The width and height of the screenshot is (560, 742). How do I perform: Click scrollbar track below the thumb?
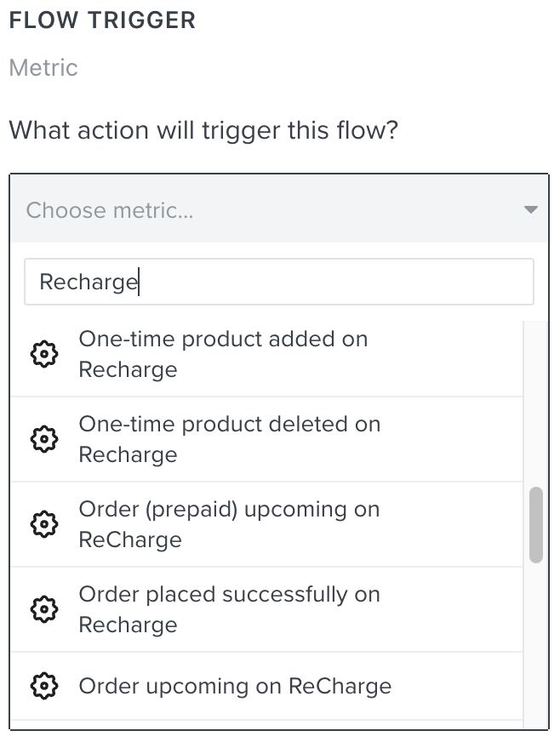click(x=536, y=646)
